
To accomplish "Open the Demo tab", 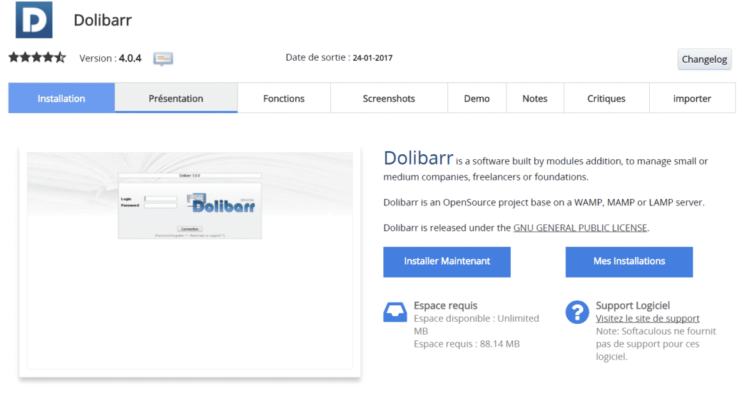I will [477, 98].
